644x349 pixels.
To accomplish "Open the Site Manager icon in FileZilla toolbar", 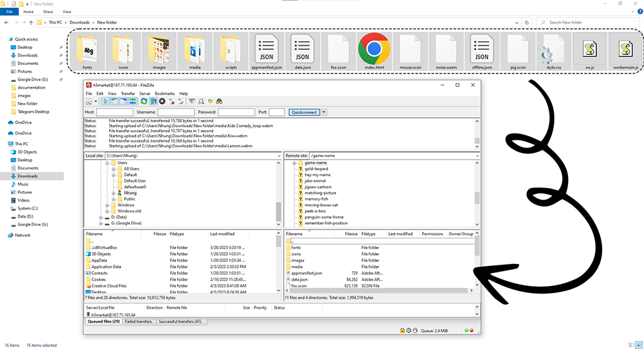I will (x=89, y=101).
